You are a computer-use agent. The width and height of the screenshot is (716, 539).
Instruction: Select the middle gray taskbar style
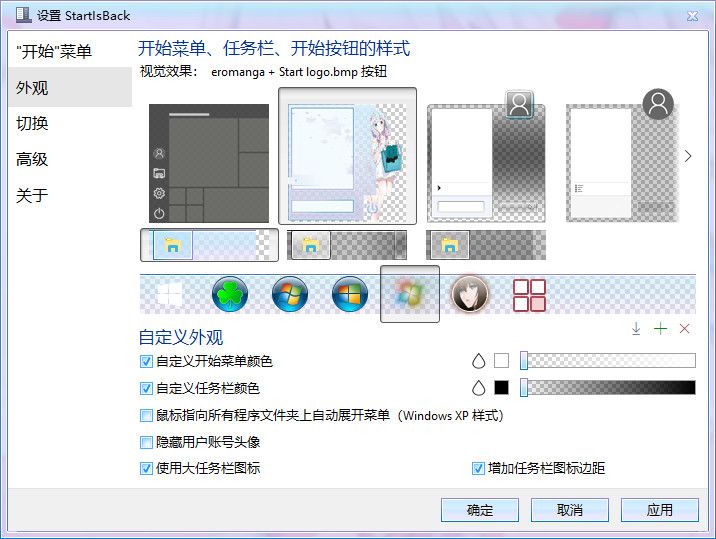point(347,245)
